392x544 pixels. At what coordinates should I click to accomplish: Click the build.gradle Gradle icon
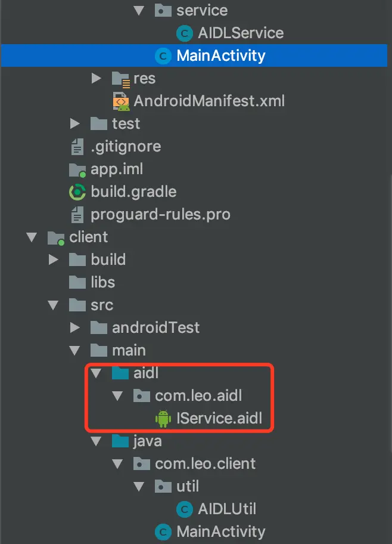pos(78,192)
